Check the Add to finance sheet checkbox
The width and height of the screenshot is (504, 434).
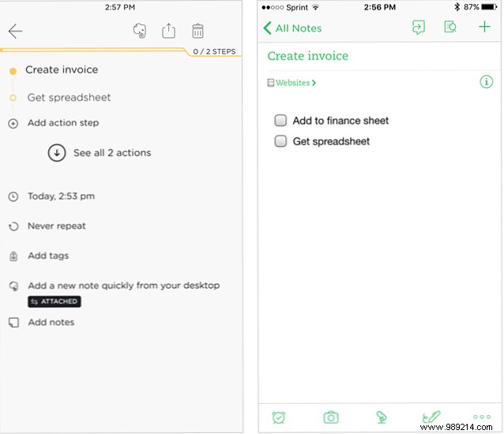pos(280,121)
